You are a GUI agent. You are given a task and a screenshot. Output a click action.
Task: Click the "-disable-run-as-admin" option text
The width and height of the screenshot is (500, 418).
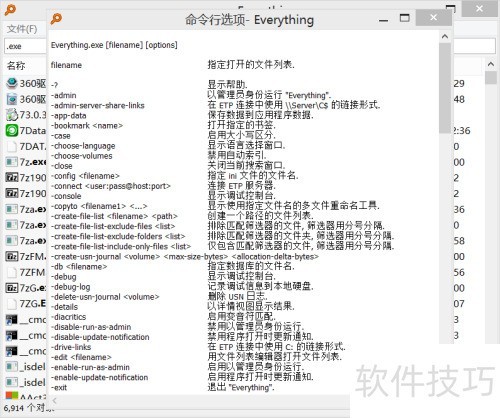click(x=91, y=327)
